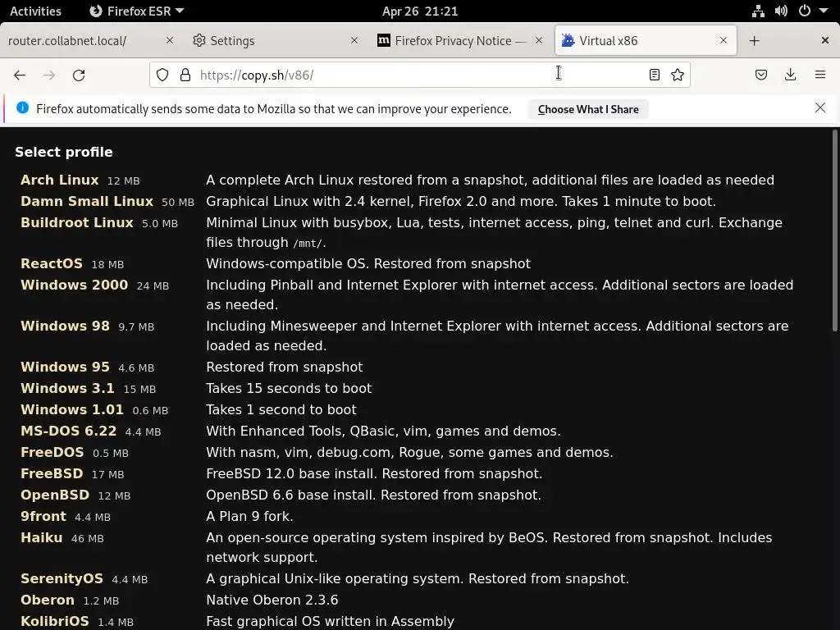
Task: Click text 'Windows-compatible OS. Restored from snapshot'
Action: pos(368,263)
